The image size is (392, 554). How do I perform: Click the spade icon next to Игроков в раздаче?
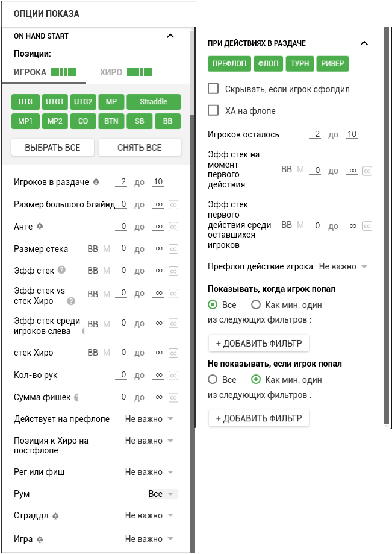[96, 182]
